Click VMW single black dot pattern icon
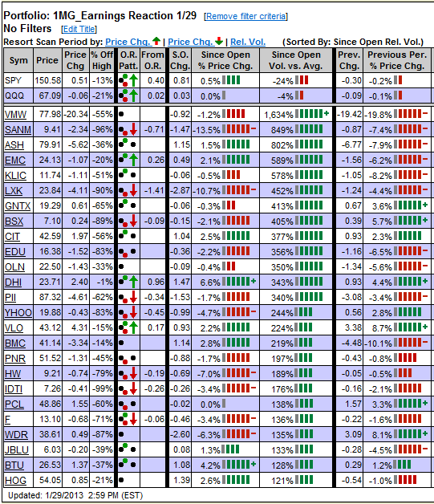This screenshot has height=504, width=434. [121, 114]
